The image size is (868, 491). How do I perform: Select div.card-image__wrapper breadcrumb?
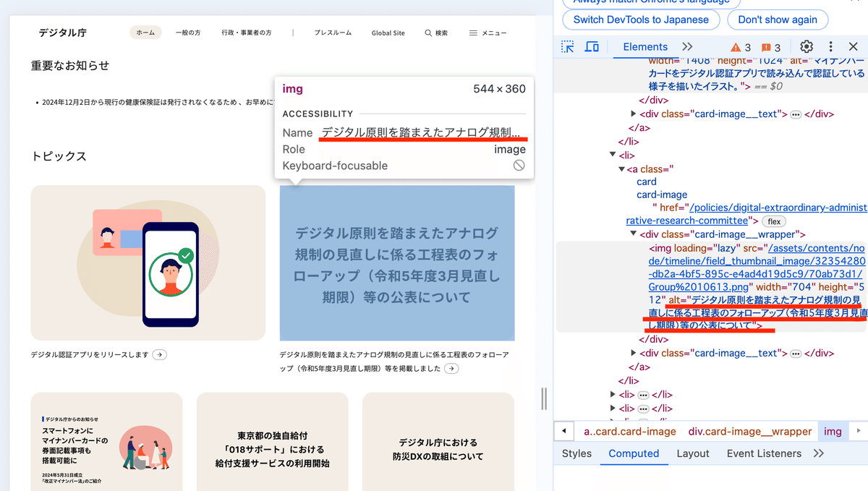point(749,432)
